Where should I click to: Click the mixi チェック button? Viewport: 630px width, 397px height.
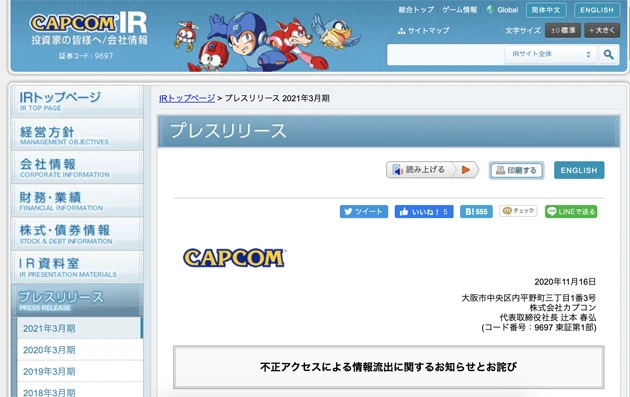[x=518, y=211]
